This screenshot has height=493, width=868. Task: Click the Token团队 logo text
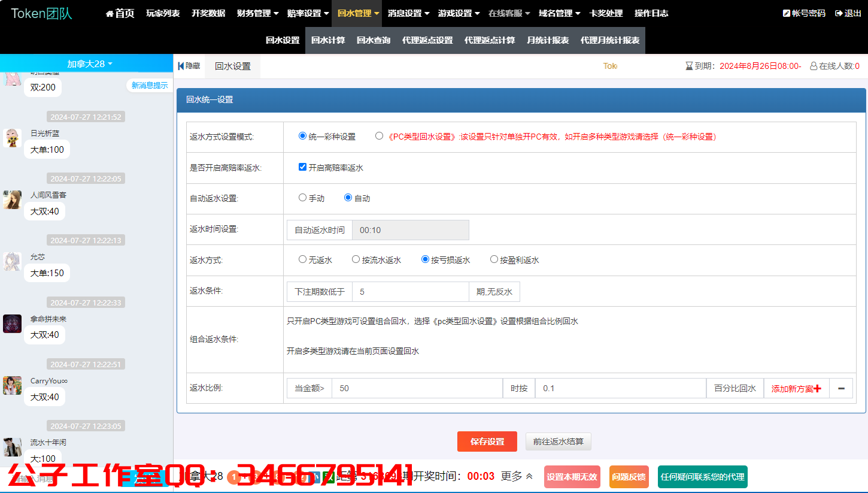point(41,13)
